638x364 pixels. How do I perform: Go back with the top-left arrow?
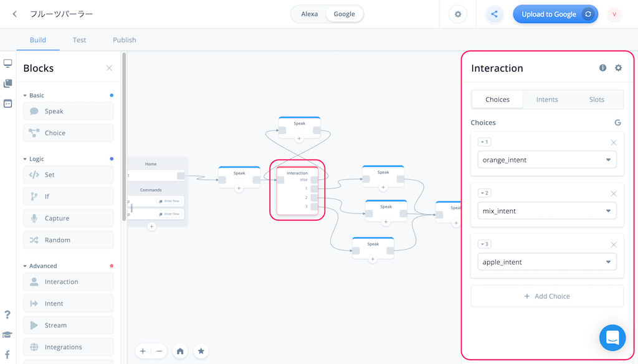coord(15,14)
